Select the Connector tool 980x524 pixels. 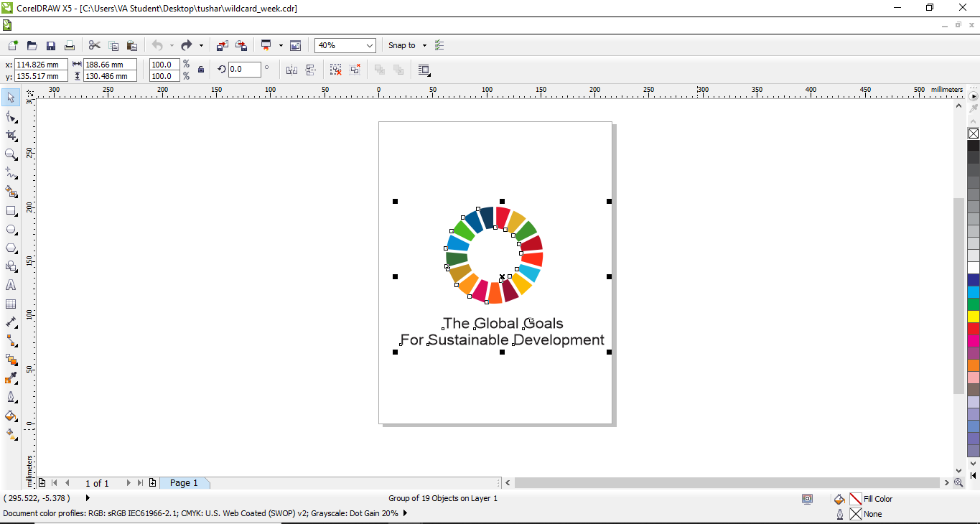11,341
